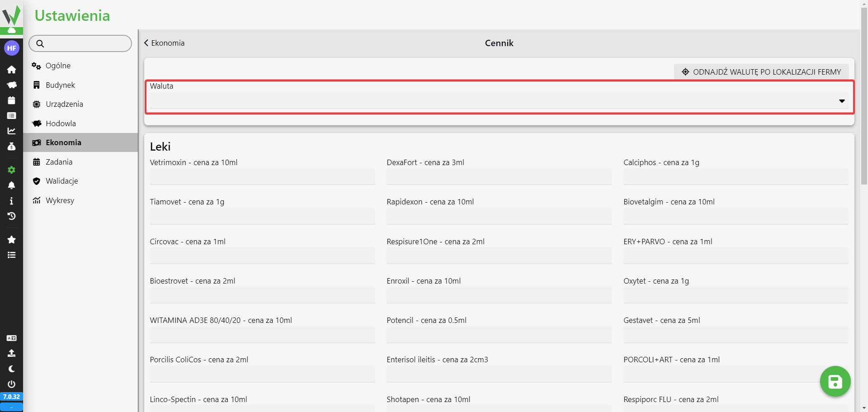Click the pig icon in dark sidebar
This screenshot has height=412, width=868.
(x=11, y=85)
